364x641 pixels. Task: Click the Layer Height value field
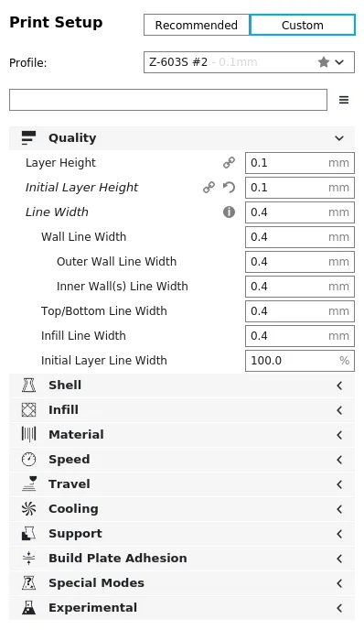point(300,163)
